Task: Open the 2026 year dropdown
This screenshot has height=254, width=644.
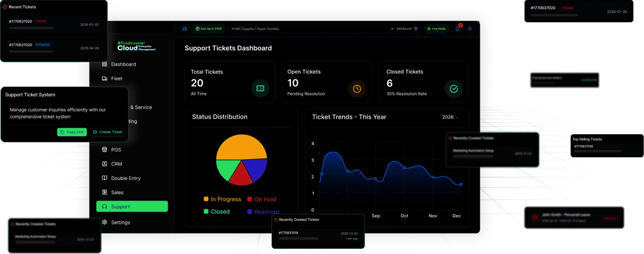Action: tap(450, 117)
